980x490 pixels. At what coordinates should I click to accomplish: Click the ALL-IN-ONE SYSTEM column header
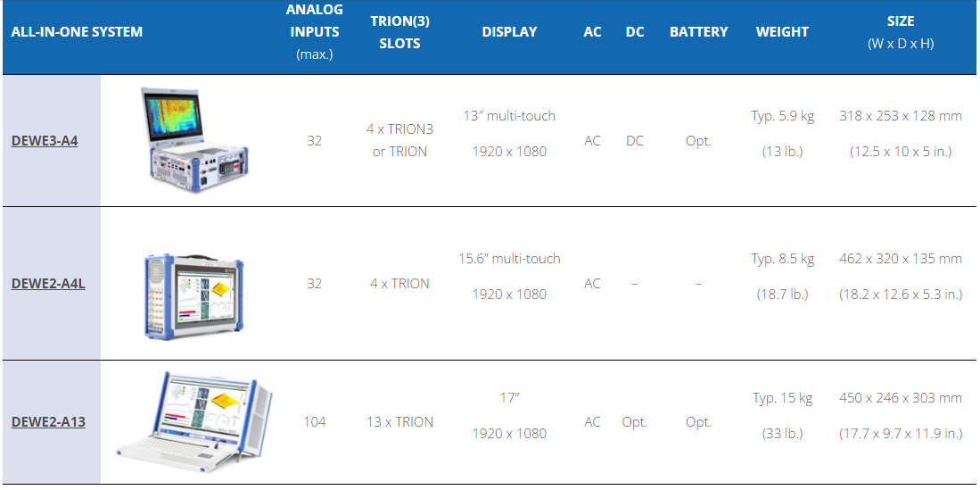[77, 32]
